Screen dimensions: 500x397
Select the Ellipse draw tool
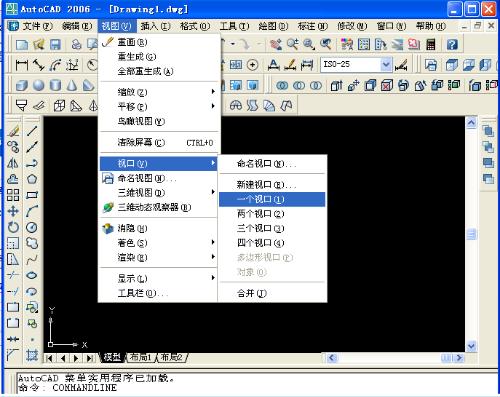[x=32, y=275]
